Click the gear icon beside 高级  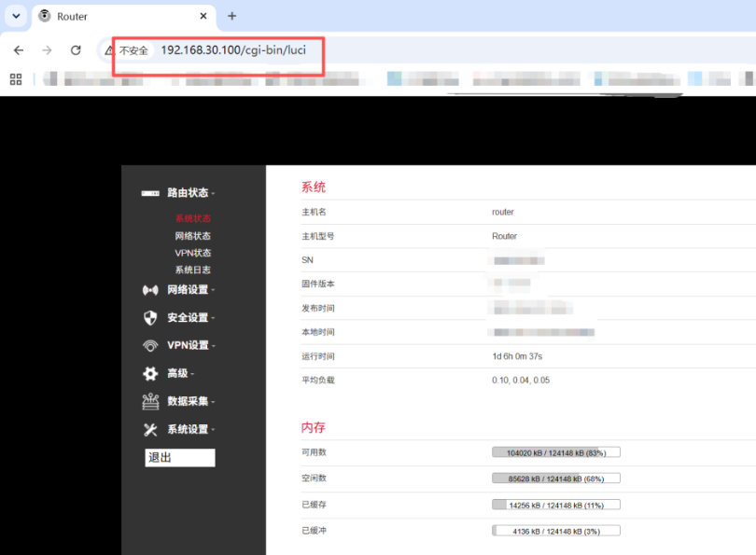point(150,373)
